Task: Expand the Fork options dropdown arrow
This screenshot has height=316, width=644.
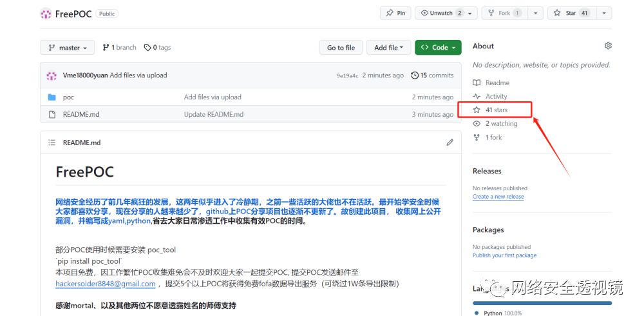Action: pos(535,13)
